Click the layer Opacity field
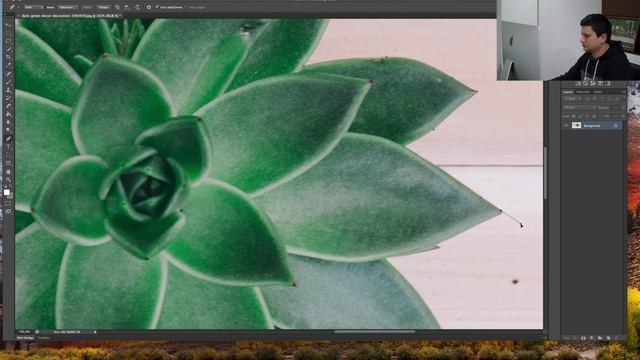 tap(616, 107)
